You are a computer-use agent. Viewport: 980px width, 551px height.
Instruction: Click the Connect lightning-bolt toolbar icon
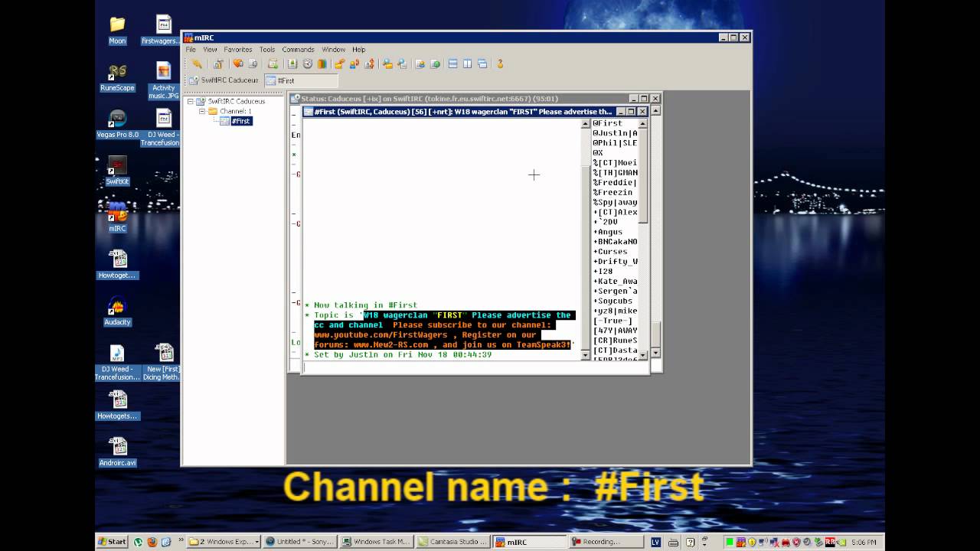click(197, 64)
